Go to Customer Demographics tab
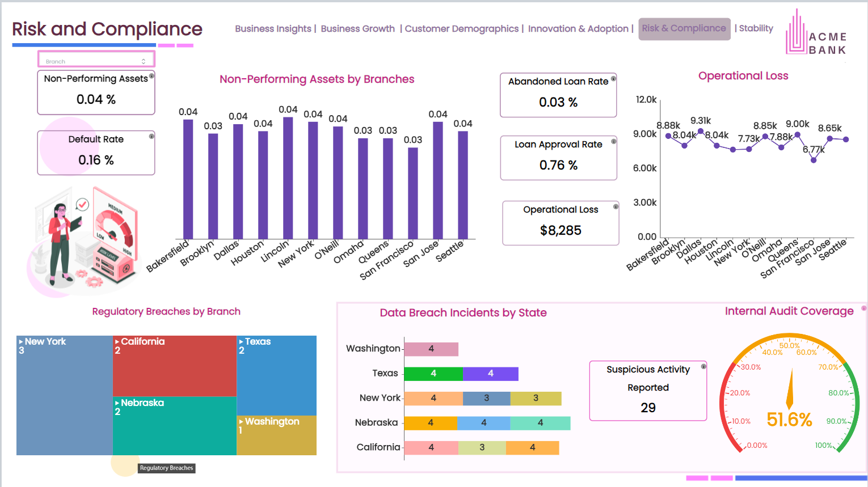 click(461, 28)
